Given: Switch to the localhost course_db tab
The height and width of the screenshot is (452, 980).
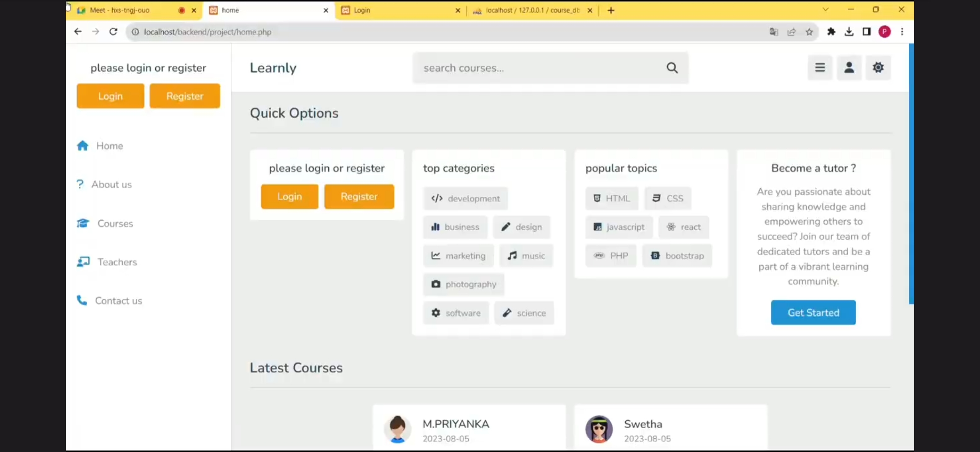Looking at the screenshot, I should (x=530, y=10).
